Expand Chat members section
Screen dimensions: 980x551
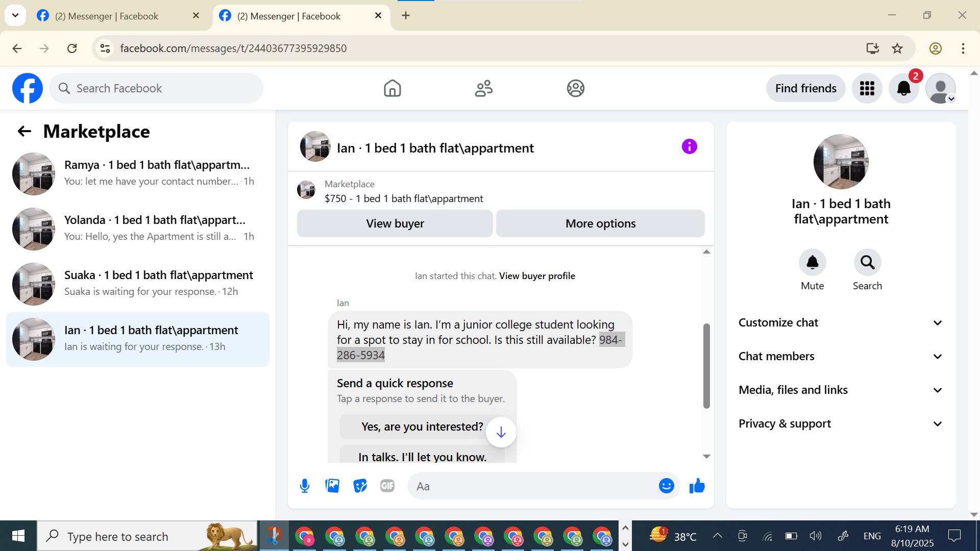pyautogui.click(x=841, y=357)
